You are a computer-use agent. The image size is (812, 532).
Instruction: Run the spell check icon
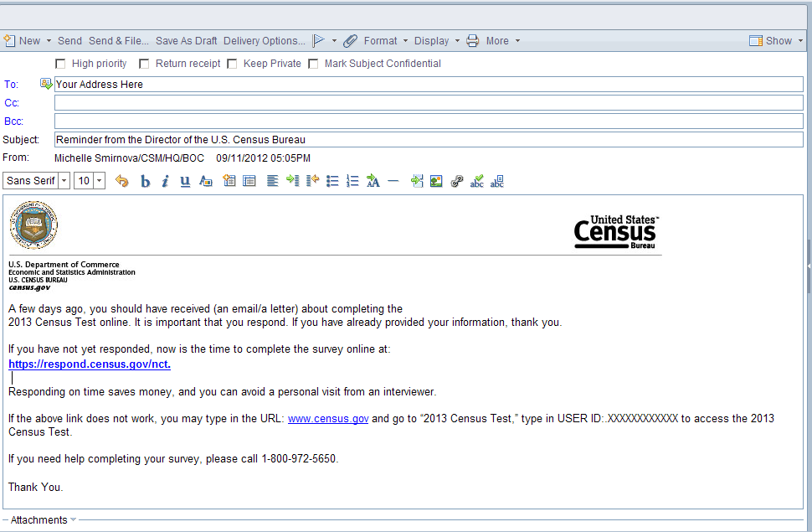click(x=477, y=180)
